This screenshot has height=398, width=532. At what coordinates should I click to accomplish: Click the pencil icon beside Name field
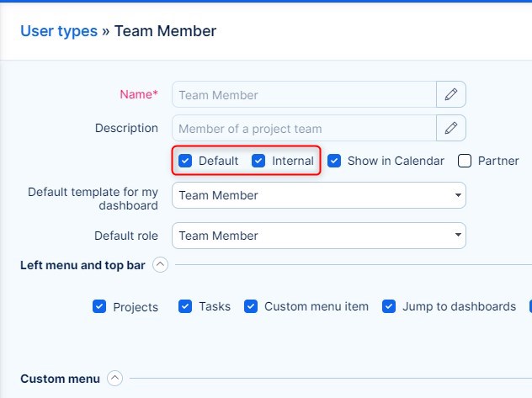pos(451,94)
